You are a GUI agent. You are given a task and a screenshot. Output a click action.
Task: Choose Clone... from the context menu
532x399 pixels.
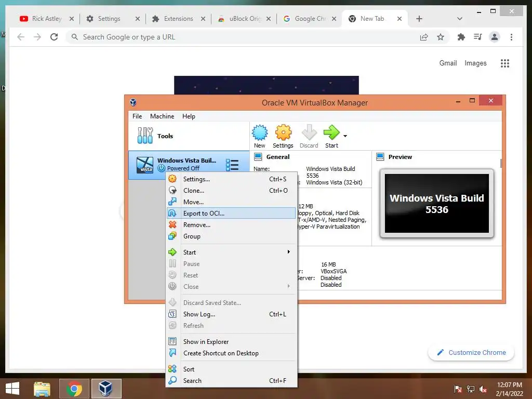[x=231, y=191]
